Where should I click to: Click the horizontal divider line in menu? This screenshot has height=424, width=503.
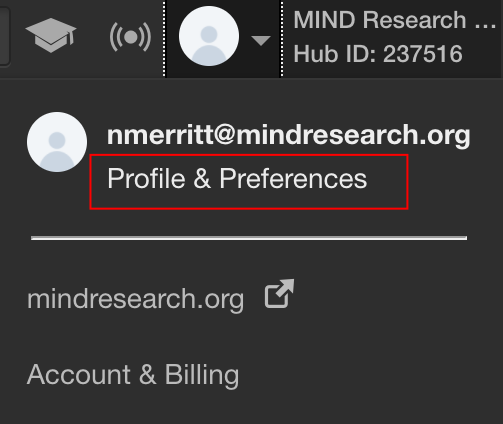[249, 238]
